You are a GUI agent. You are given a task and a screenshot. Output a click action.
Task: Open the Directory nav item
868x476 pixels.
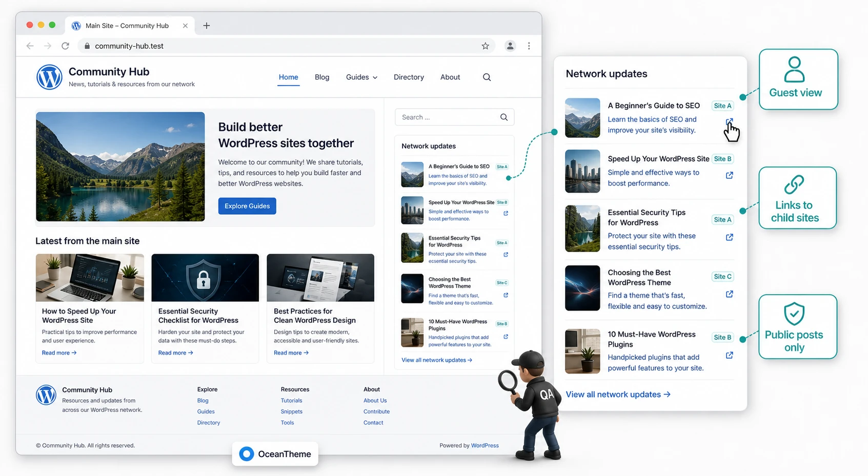(x=409, y=77)
